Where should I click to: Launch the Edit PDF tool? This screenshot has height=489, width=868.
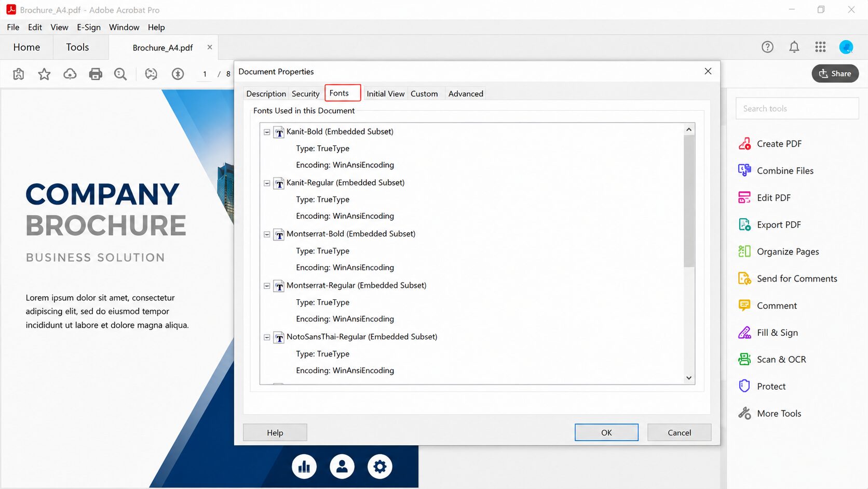pos(764,198)
